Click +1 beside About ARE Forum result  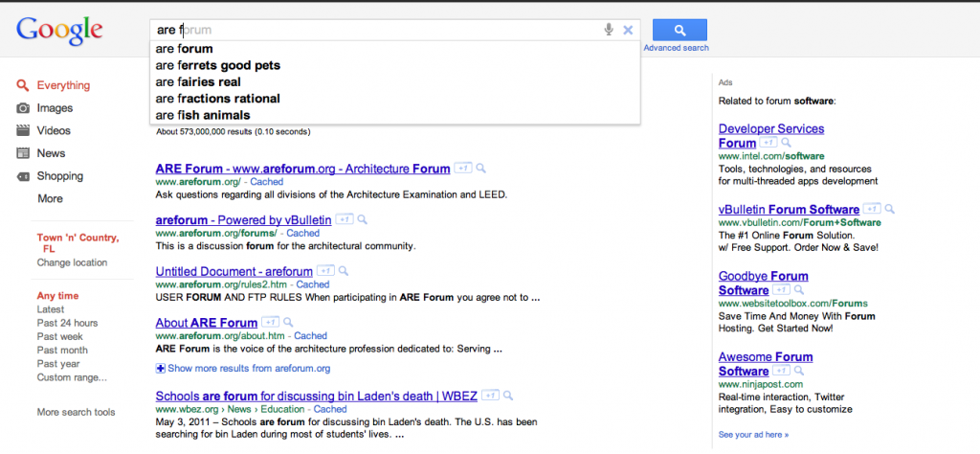point(270,323)
